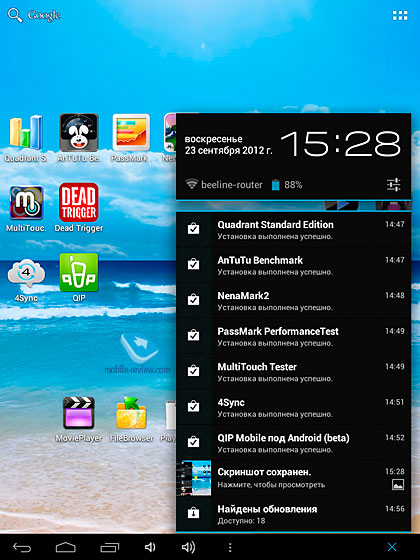Open the 'Скриншот сохранен.' notification
The image size is (420, 560).
293,478
